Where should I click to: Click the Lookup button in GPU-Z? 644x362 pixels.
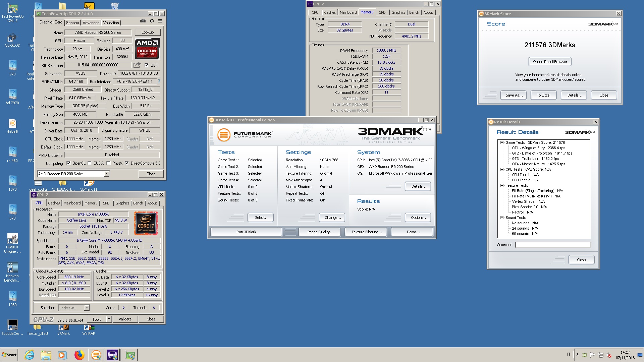[148, 32]
